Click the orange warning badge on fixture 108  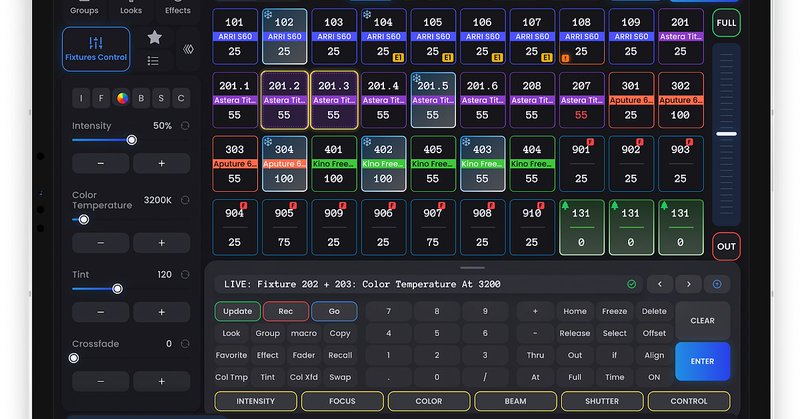[x=565, y=58]
